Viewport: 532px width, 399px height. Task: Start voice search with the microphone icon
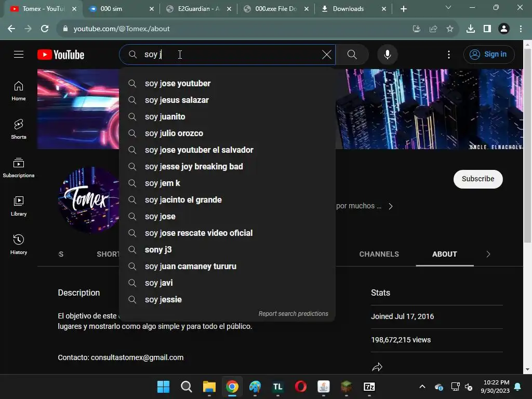click(x=388, y=54)
